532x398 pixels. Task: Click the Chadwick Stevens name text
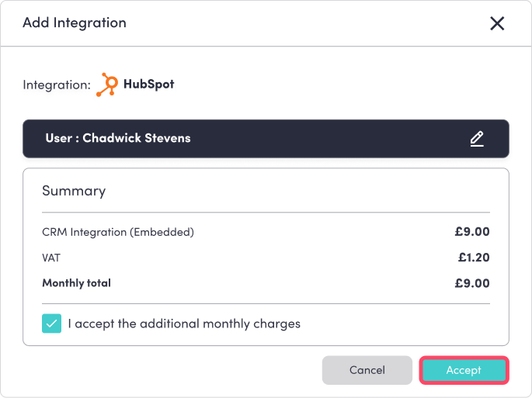tap(137, 139)
